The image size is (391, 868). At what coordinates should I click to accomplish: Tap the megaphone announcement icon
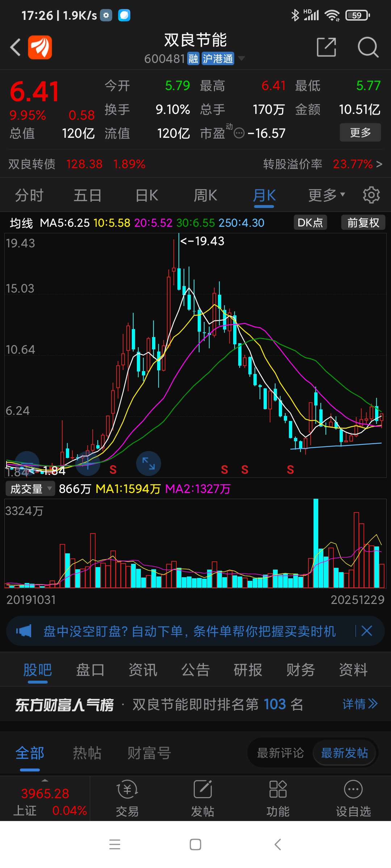click(x=24, y=631)
